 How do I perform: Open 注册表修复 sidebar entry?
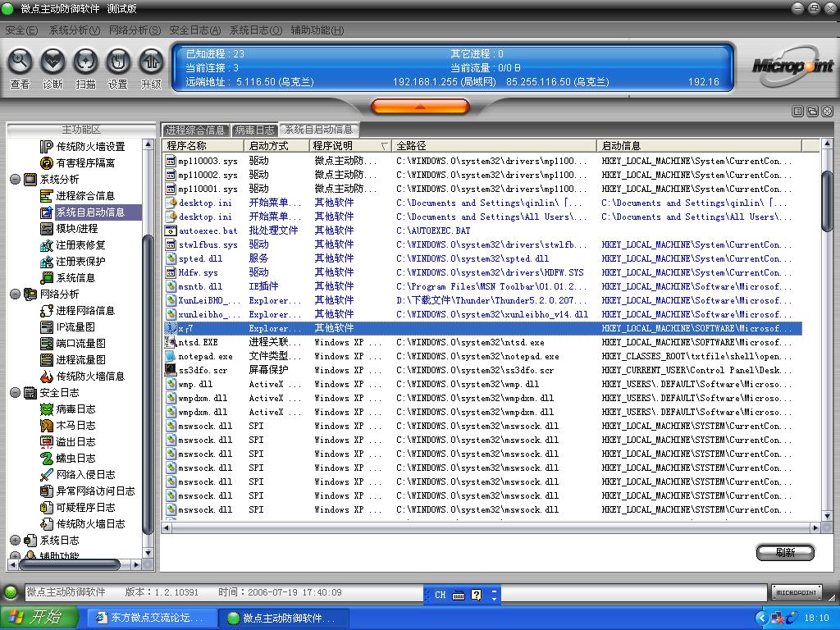[80, 245]
